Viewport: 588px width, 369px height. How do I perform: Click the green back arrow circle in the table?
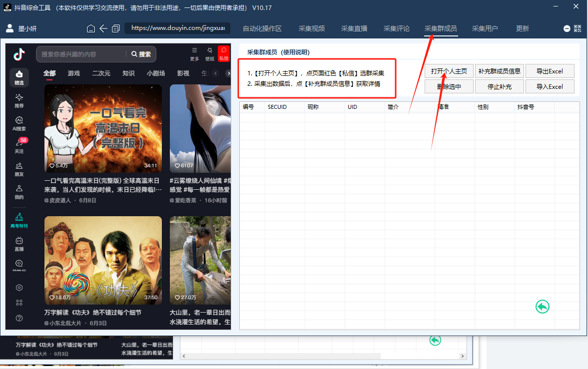tap(542, 307)
